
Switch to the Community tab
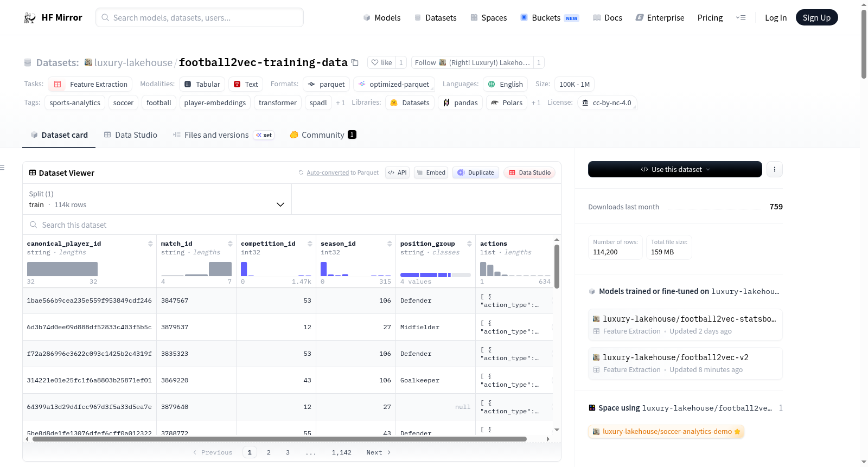click(x=323, y=135)
